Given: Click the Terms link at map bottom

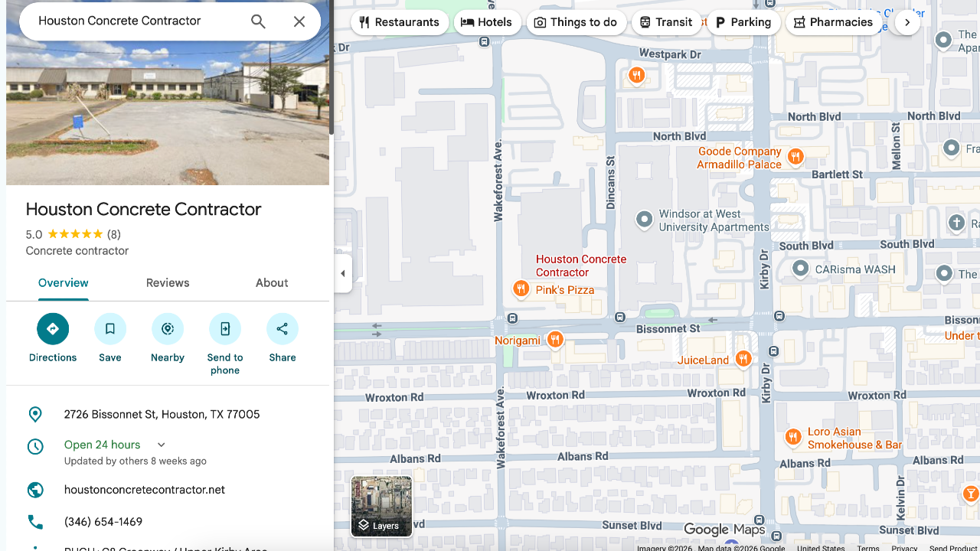Looking at the screenshot, I should pyautogui.click(x=868, y=548).
